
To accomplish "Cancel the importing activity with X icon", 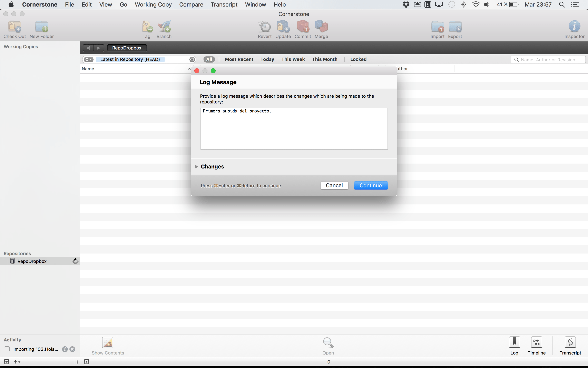I will [x=72, y=349].
